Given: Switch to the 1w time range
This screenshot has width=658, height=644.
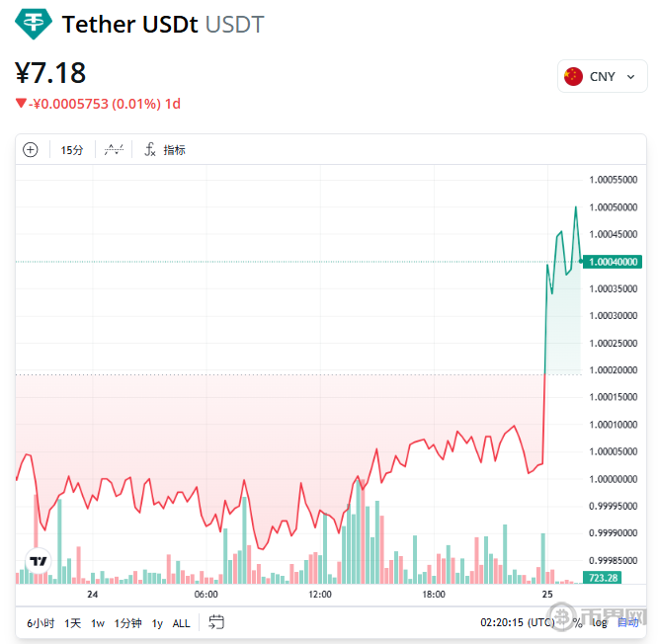Looking at the screenshot, I should pyautogui.click(x=98, y=623).
